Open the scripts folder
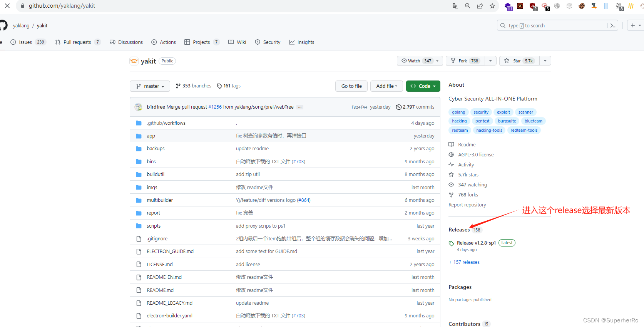Image resolution: width=644 pixels, height=327 pixels. point(154,226)
